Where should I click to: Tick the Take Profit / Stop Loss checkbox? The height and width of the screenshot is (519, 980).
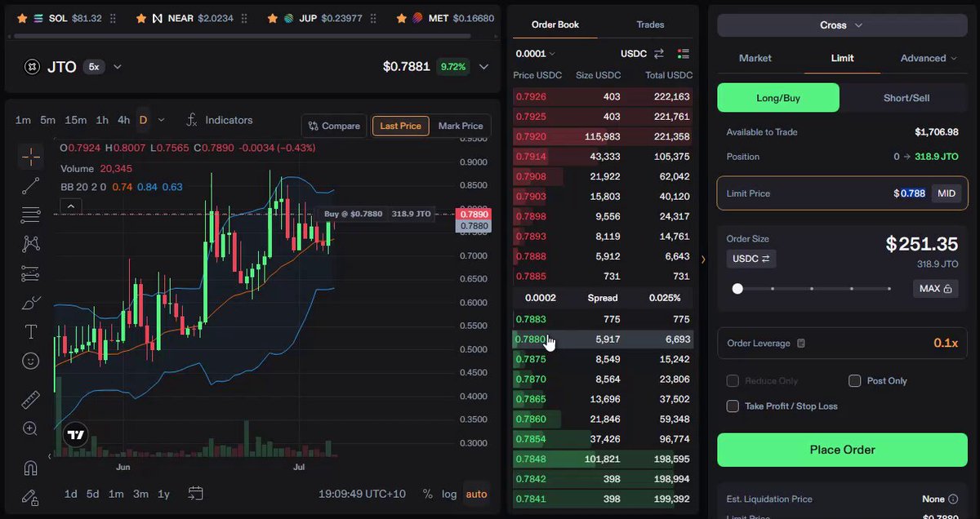pyautogui.click(x=733, y=406)
